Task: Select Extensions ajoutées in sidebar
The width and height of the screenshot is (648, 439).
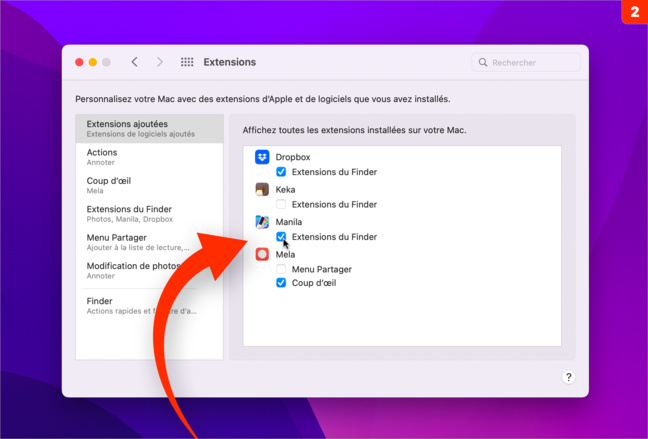Action: click(150, 129)
